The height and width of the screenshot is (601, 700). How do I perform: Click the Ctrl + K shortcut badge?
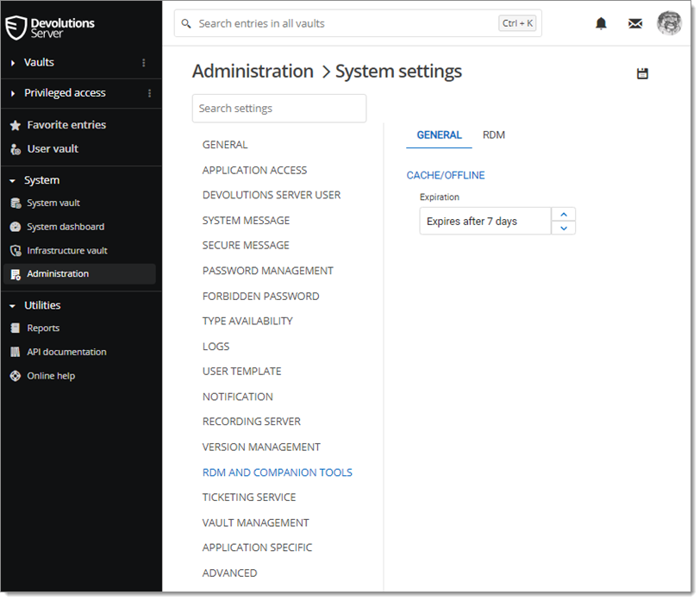(x=517, y=23)
